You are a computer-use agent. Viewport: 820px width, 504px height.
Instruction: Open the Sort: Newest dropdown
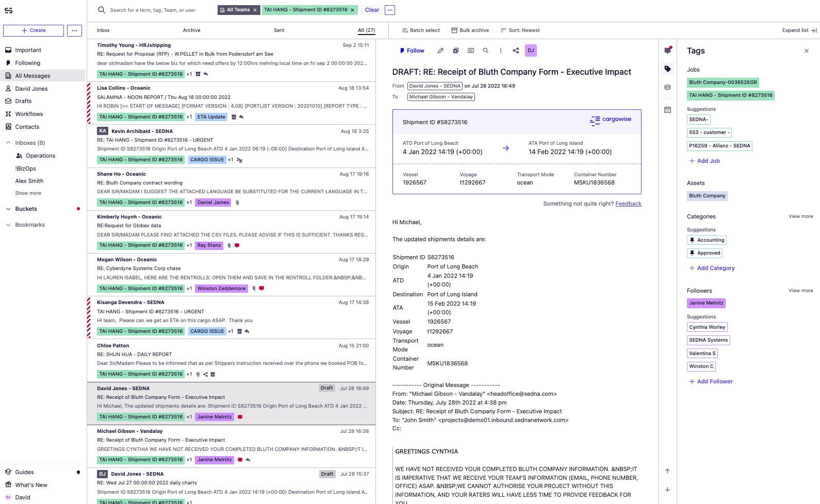520,30
